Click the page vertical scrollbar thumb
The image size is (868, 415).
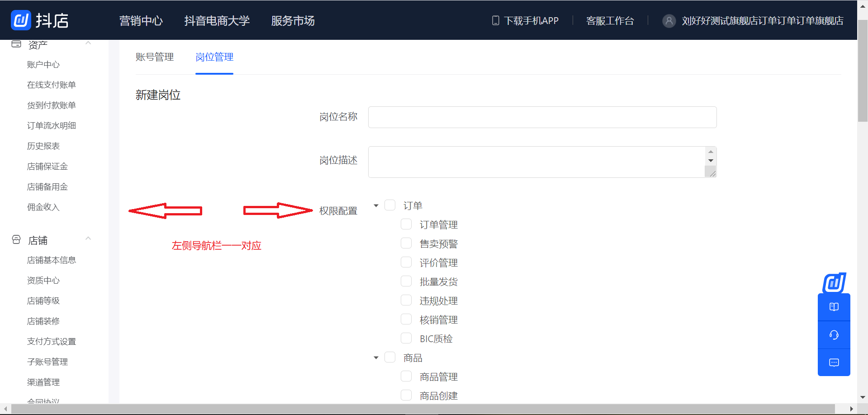pyautogui.click(x=863, y=71)
